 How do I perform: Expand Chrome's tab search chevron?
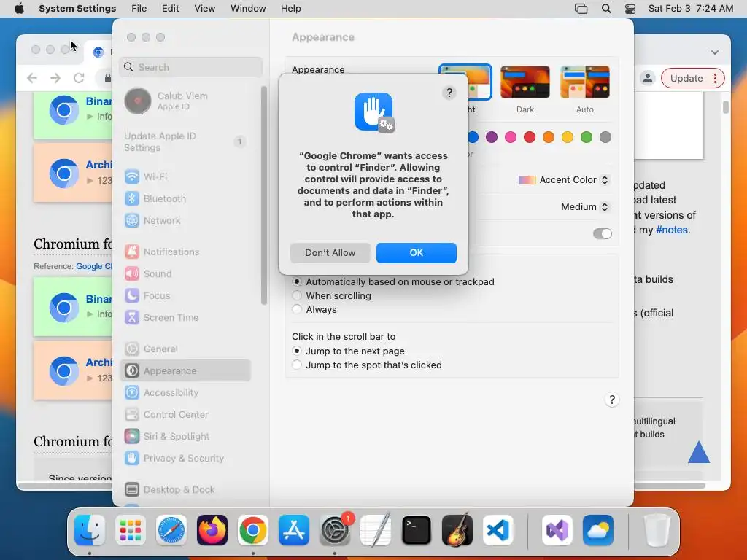715,52
